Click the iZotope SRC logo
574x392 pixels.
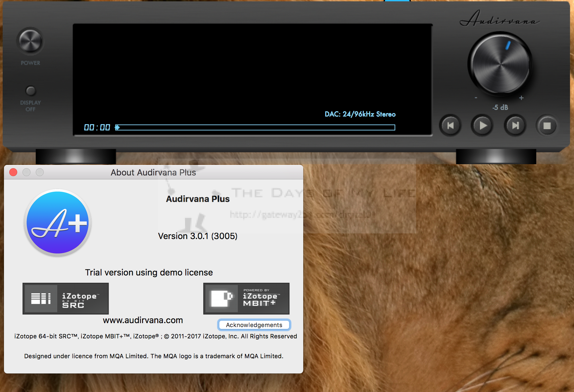(66, 299)
